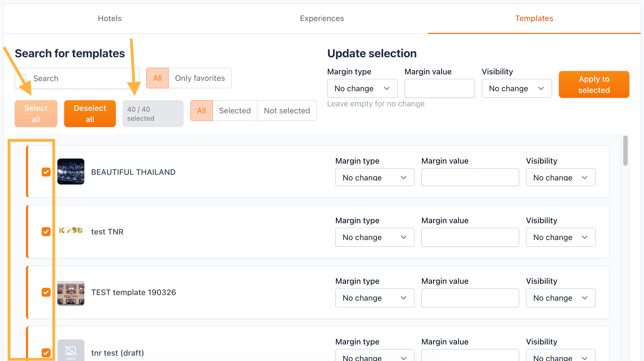This screenshot has height=361, width=644.
Task: Click the template list vertical scrollbar
Action: click(625, 151)
